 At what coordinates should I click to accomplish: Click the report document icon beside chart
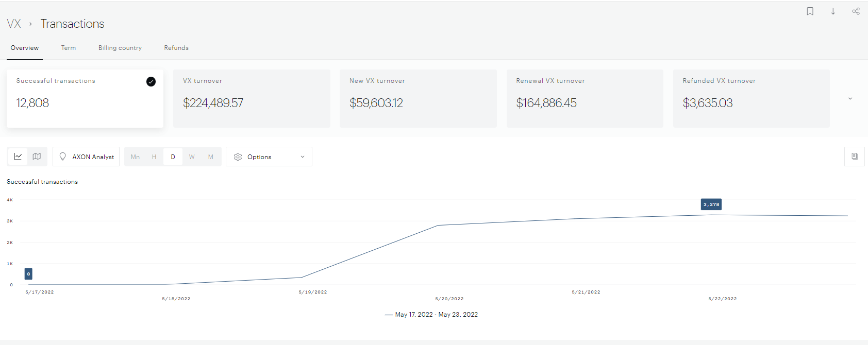click(x=854, y=157)
